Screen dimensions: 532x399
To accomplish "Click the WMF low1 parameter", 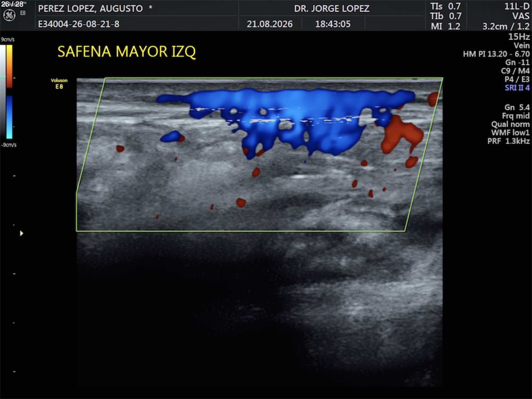I will pyautogui.click(x=510, y=133).
